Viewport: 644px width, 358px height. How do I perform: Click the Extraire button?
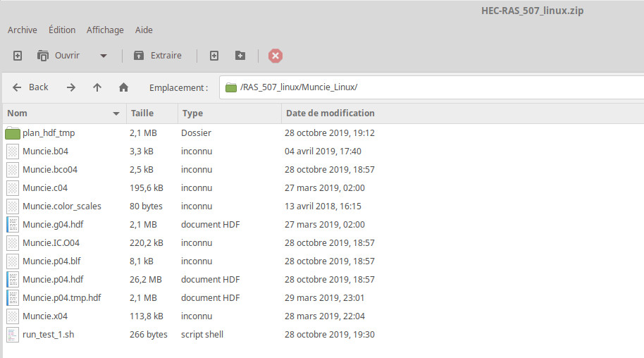[x=158, y=56]
